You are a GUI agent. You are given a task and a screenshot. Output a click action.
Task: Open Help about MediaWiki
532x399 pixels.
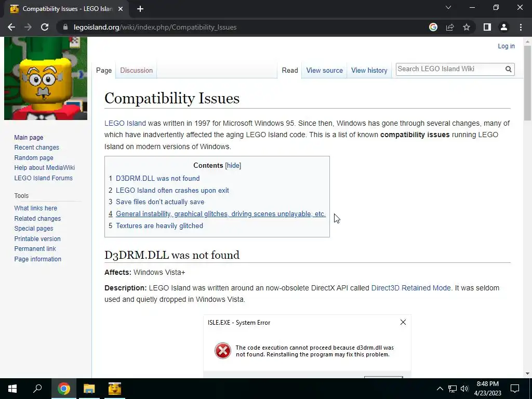45,168
